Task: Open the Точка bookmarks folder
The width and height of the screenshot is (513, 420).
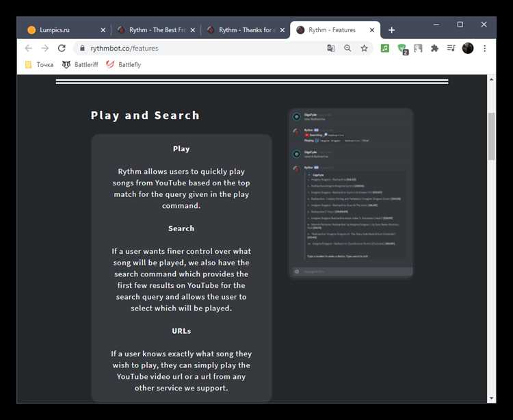Action: (x=39, y=65)
